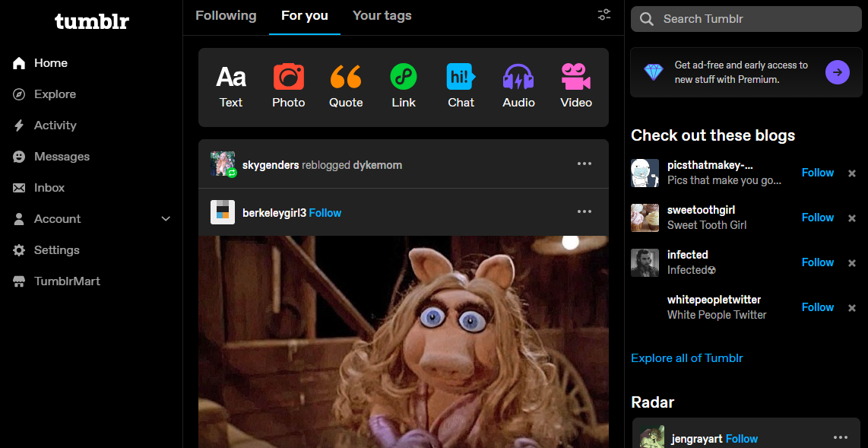Follow berkeleygirl3
This screenshot has height=448, width=868.
(x=325, y=213)
